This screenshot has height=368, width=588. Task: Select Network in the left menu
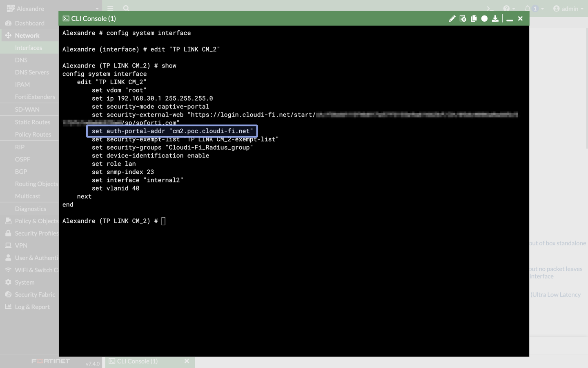(x=27, y=35)
